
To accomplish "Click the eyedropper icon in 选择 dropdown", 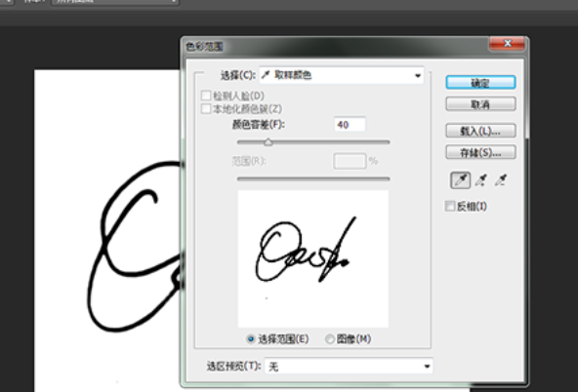I will 265,75.
